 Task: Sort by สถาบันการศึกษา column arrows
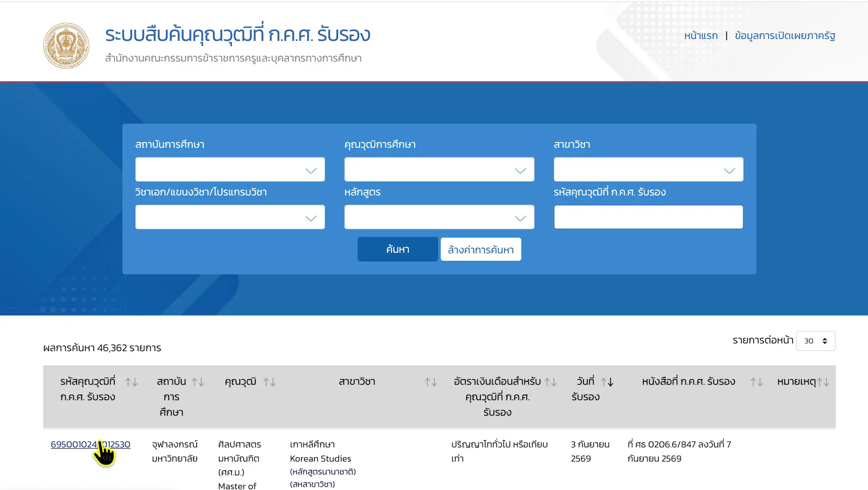(198, 382)
